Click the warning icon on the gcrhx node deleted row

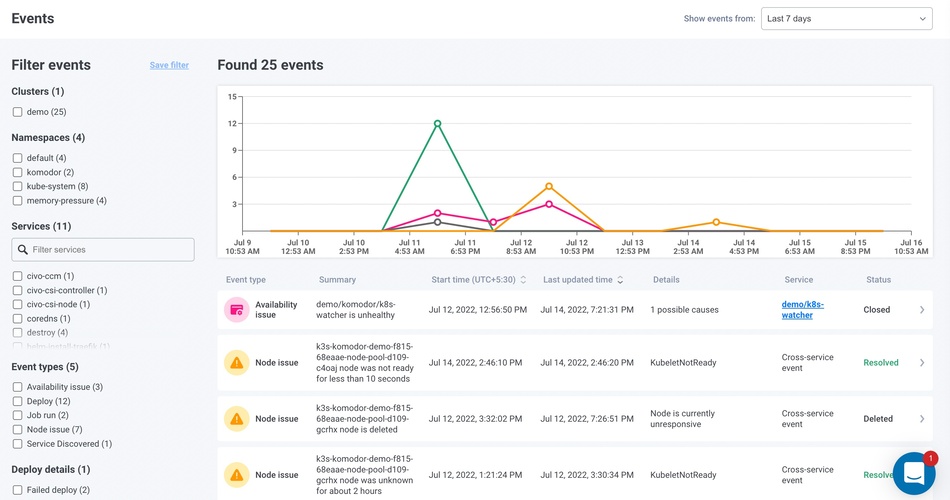[x=236, y=419]
